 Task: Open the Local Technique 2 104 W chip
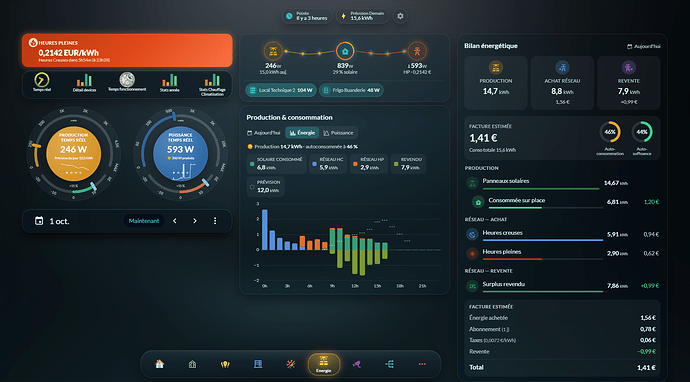[x=281, y=90]
